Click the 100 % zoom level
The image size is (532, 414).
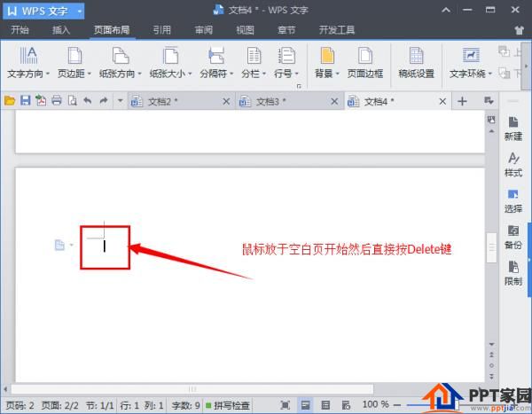click(x=375, y=404)
